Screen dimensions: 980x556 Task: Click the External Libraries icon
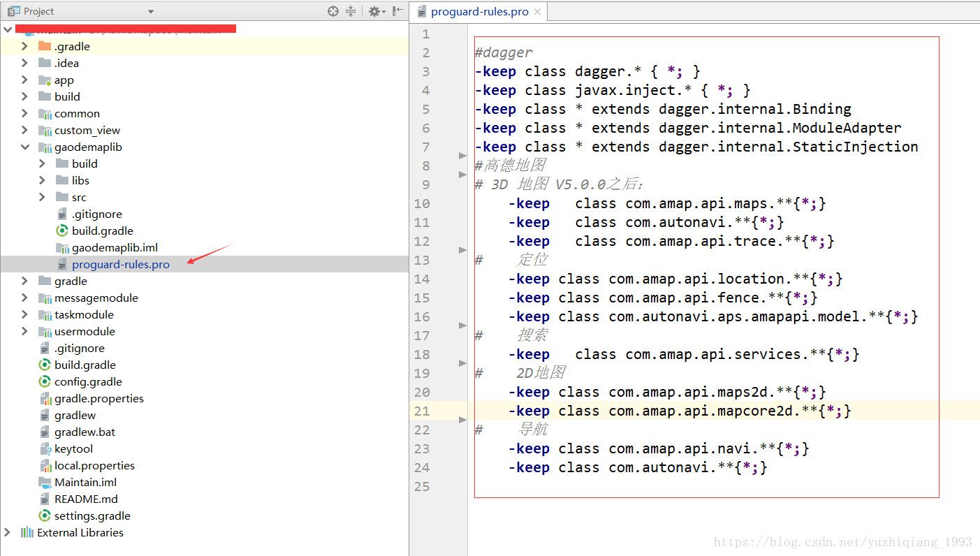point(27,532)
